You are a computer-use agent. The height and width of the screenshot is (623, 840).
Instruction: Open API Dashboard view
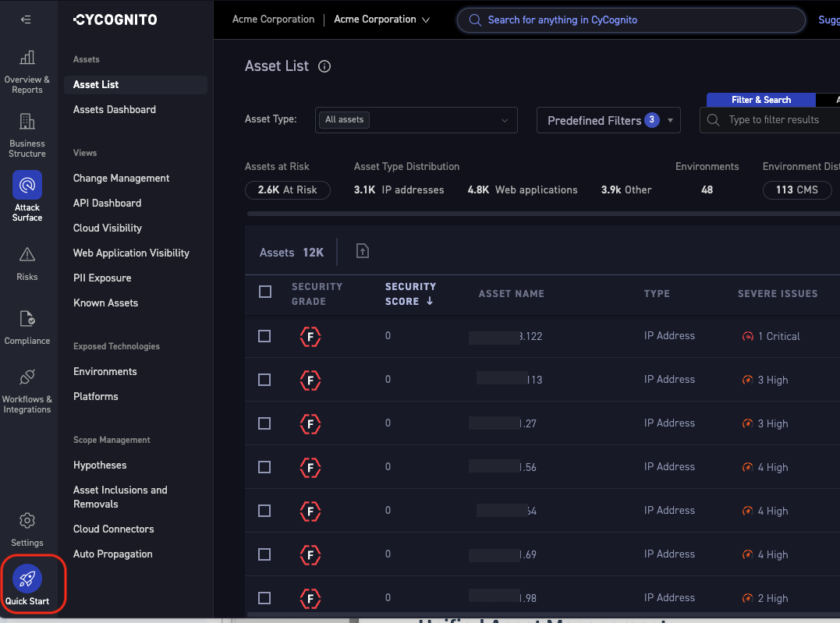point(107,203)
